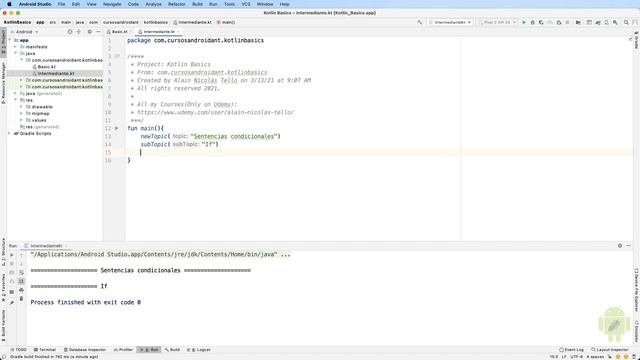The height and width of the screenshot is (360, 640).
Task: Collapse the app module in project tree
Action: click(10, 40)
